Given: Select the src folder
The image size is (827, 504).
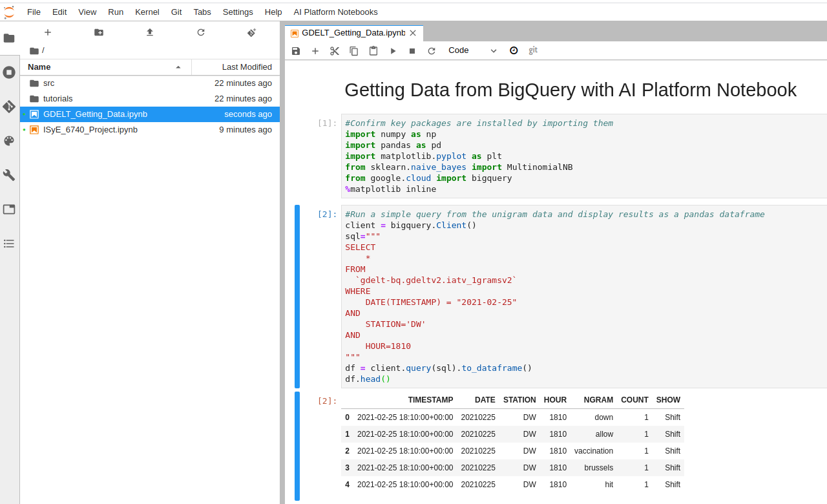Looking at the screenshot, I should click(150, 83).
